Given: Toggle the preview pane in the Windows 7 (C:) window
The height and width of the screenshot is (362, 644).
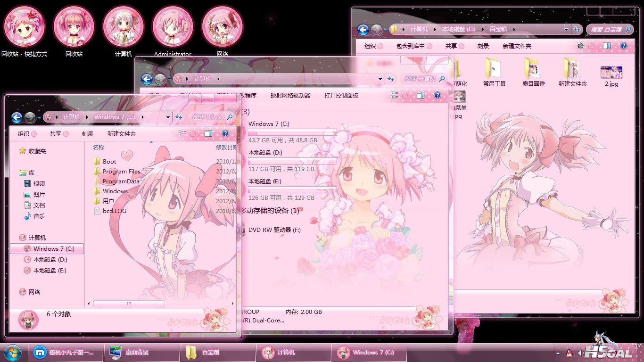Looking at the screenshot, I should point(209,134).
